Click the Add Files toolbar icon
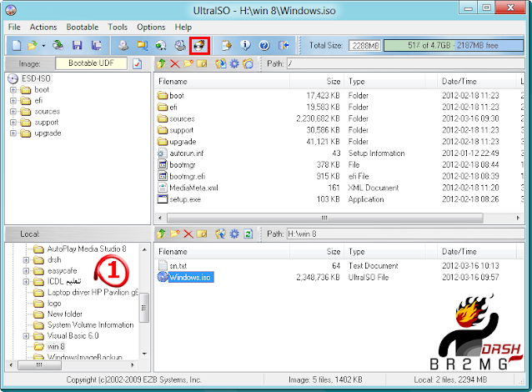The height and width of the screenshot is (392, 532). 226,45
